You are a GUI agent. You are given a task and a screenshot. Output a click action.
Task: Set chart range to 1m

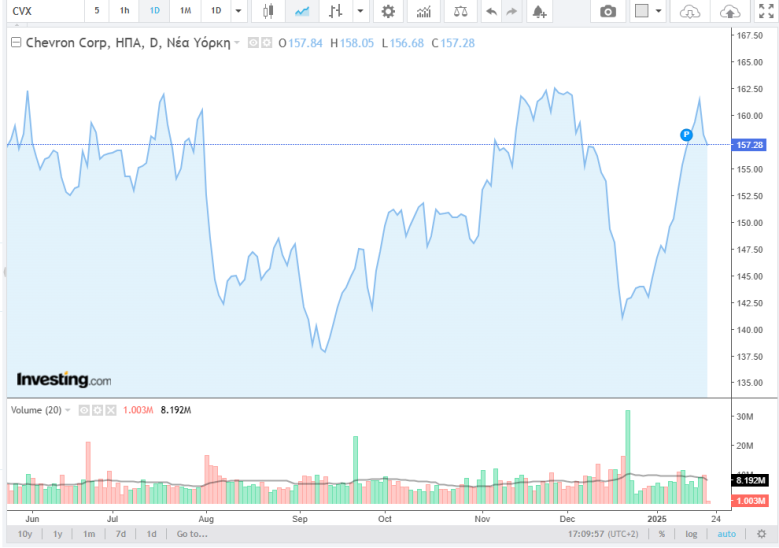(x=89, y=534)
